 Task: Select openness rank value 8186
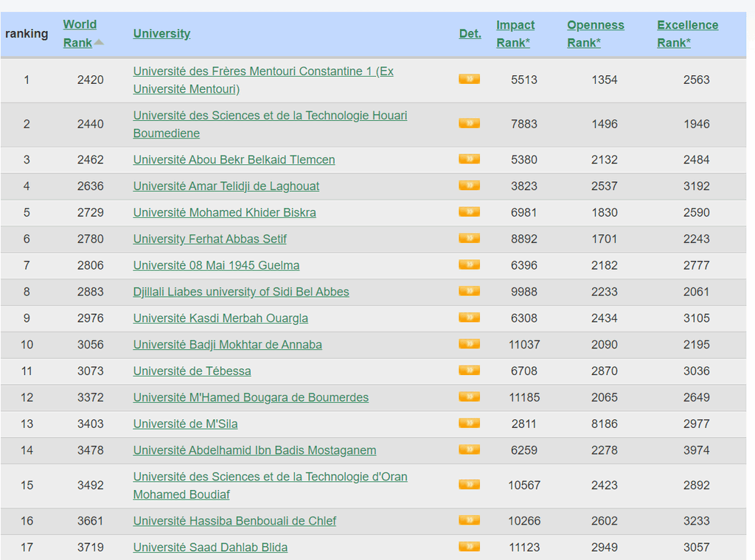tap(605, 424)
